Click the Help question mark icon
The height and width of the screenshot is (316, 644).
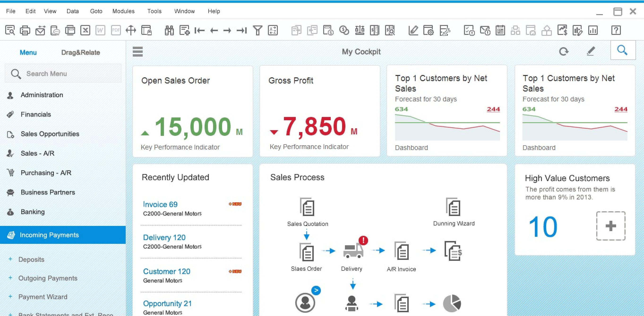[x=616, y=30]
